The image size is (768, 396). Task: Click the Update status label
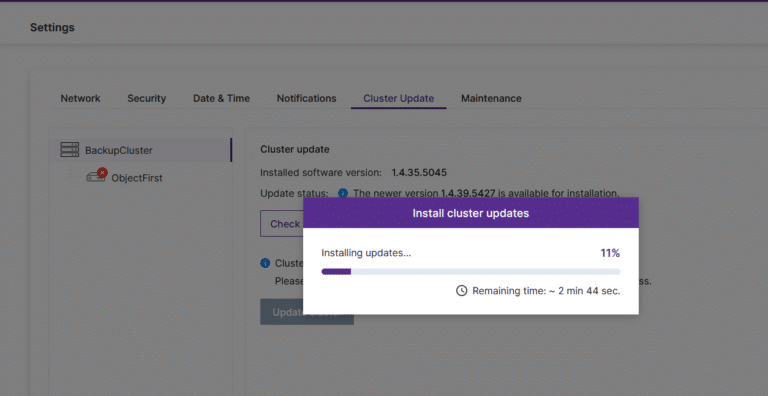click(x=294, y=193)
